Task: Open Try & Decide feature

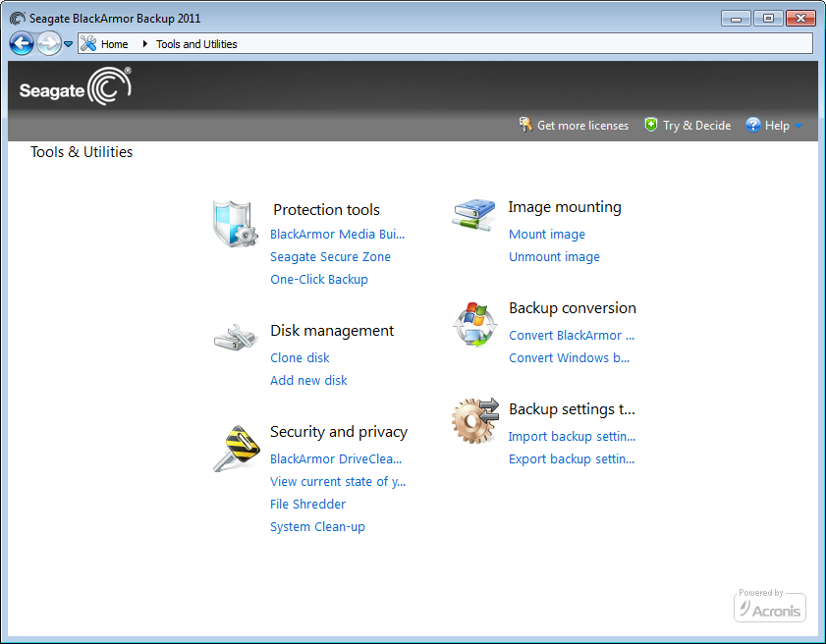Action: [696, 126]
